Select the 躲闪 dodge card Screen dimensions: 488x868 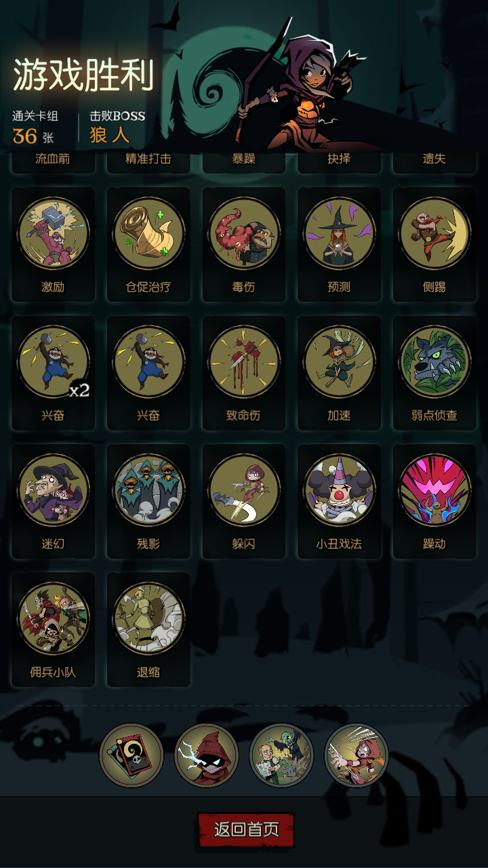244,490
